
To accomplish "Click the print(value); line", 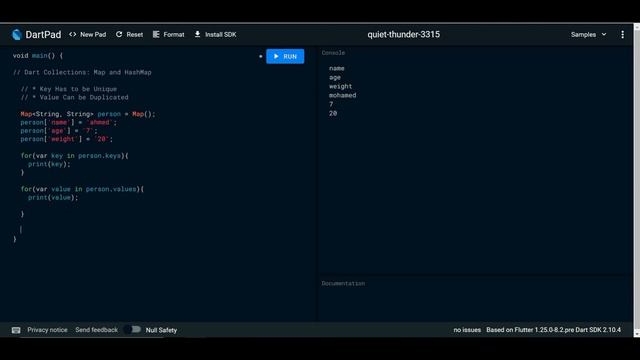I will coord(53,198).
